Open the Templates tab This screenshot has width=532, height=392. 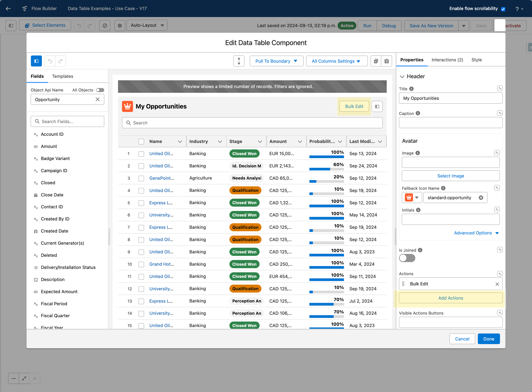click(63, 76)
